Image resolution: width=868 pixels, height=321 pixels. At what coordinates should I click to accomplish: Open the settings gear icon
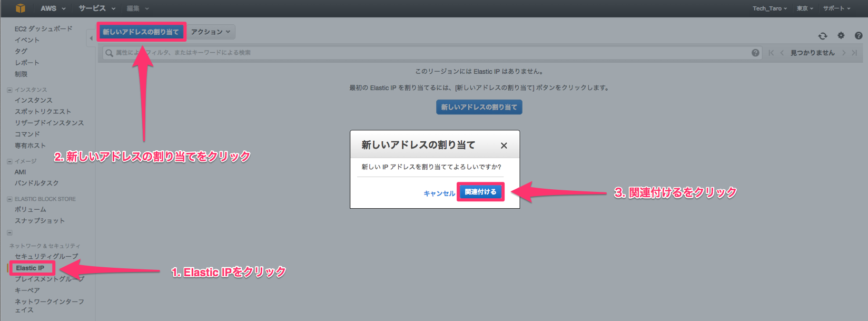coord(841,35)
